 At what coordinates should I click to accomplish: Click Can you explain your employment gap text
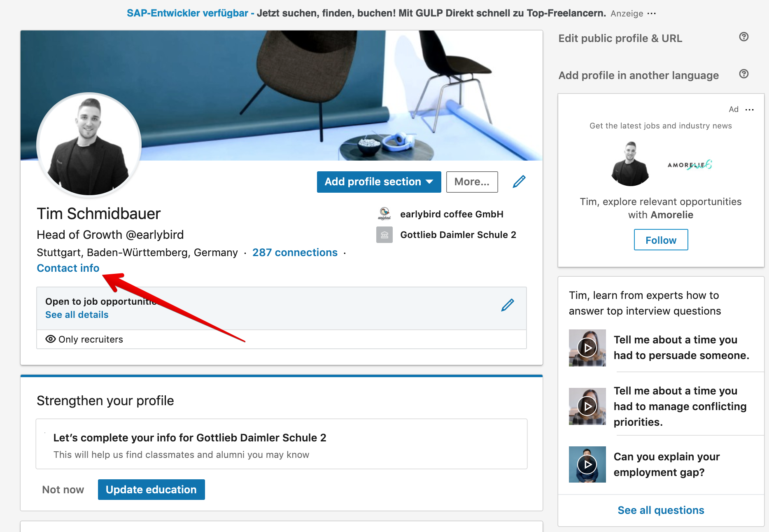click(666, 464)
